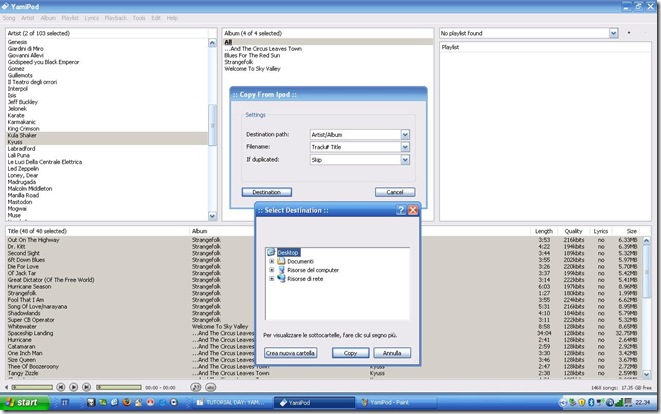Image resolution: width=661 pixels, height=414 pixels.
Task: Open the Tools menu
Action: point(139,18)
